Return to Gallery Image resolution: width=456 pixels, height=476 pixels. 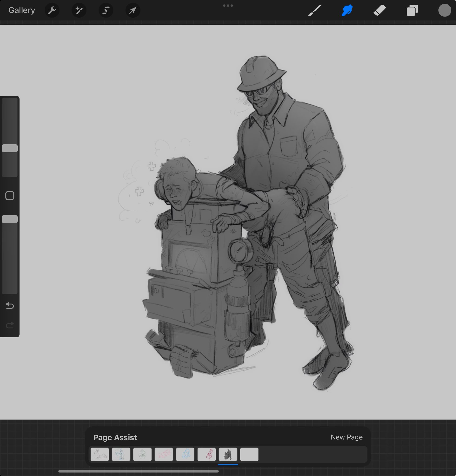coord(22,10)
